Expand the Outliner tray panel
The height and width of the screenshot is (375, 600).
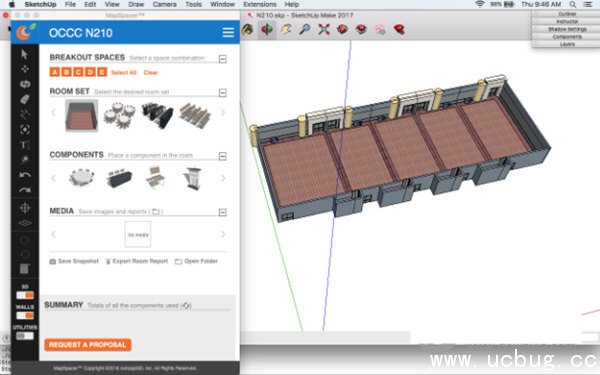[566, 14]
